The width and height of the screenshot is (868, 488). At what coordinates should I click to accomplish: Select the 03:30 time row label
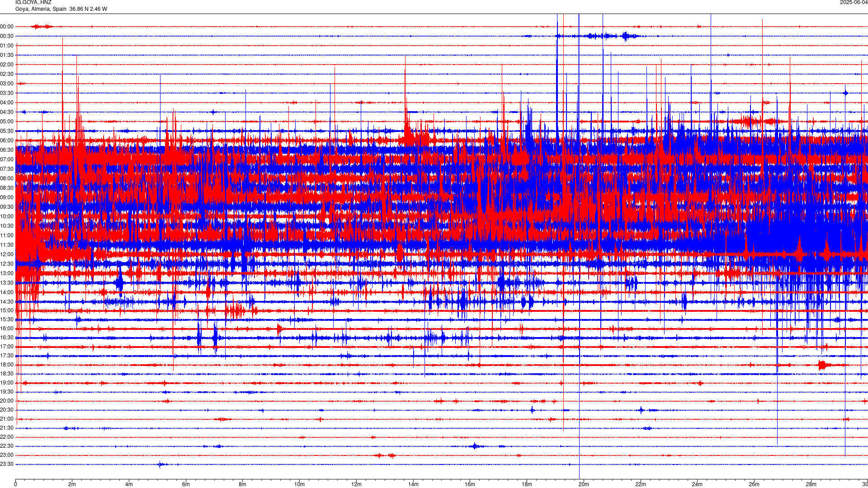click(x=7, y=93)
